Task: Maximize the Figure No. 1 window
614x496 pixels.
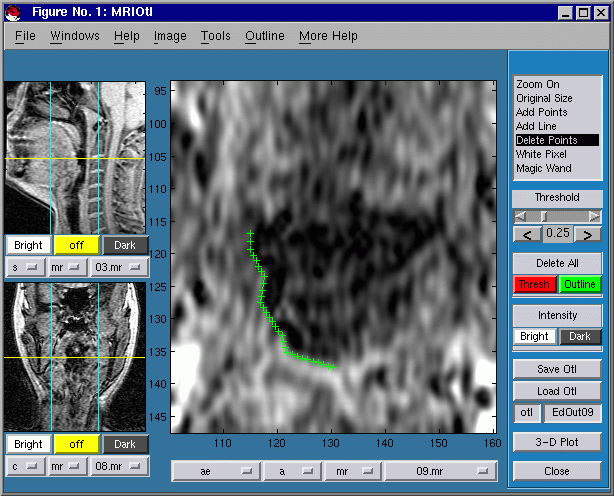Action: tap(583, 13)
